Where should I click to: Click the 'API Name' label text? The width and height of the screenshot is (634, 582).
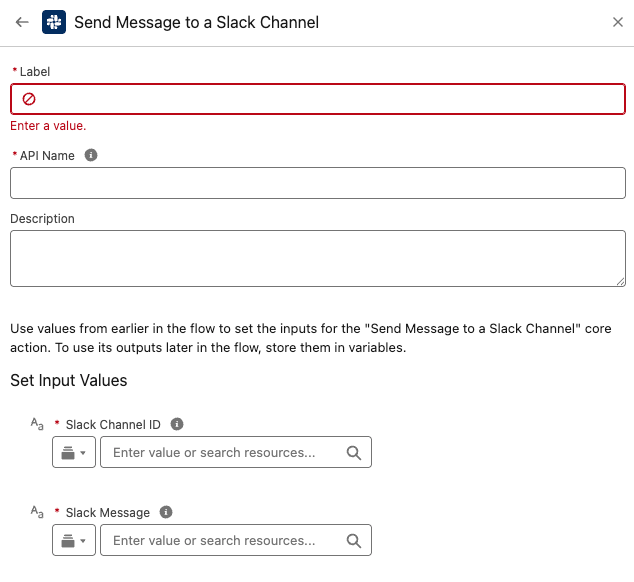[47, 156]
